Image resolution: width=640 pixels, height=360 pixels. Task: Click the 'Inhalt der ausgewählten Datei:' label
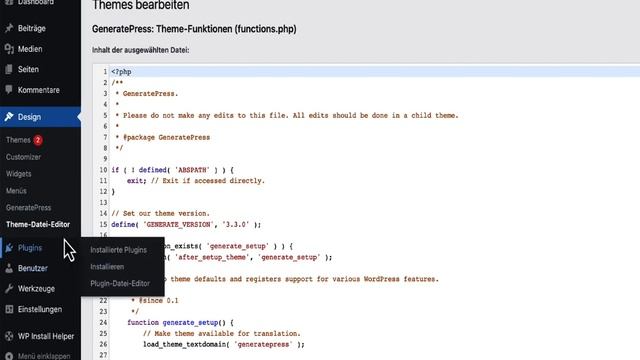pos(140,50)
